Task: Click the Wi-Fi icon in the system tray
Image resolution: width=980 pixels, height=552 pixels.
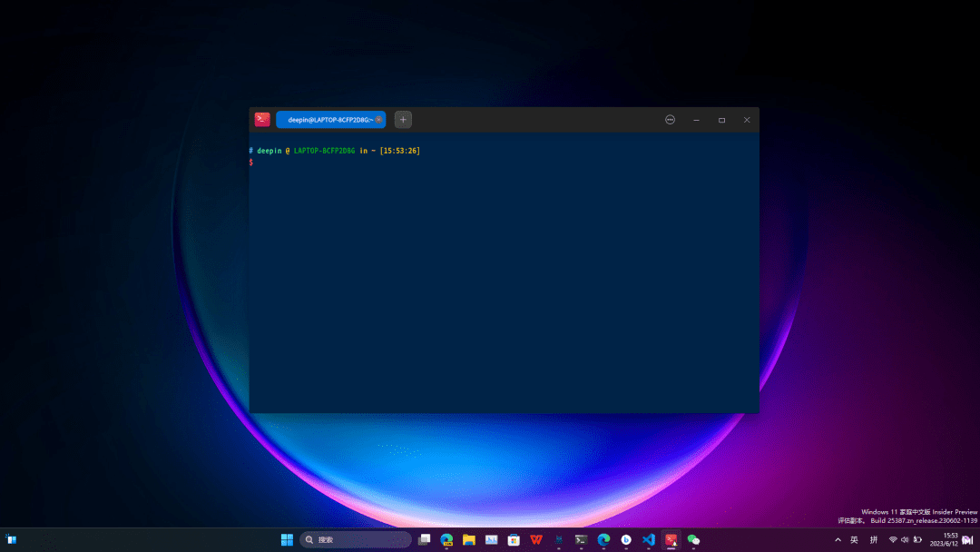Action: pos(893,539)
